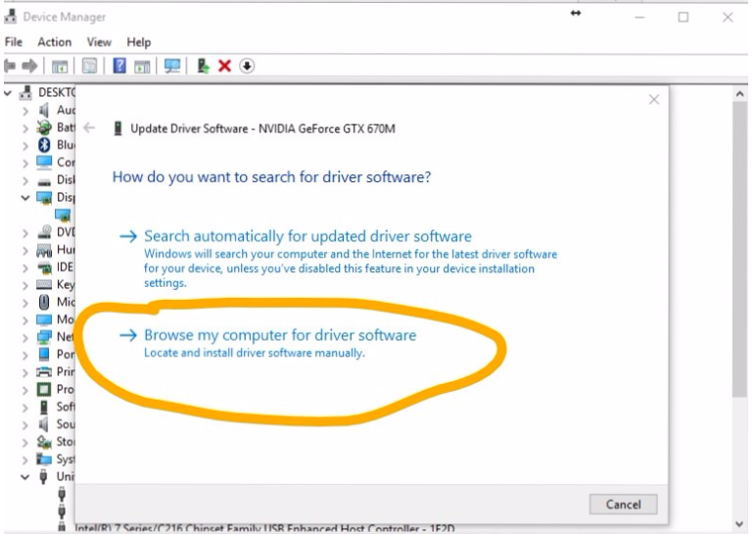Select the System devices folder icon

click(x=44, y=459)
